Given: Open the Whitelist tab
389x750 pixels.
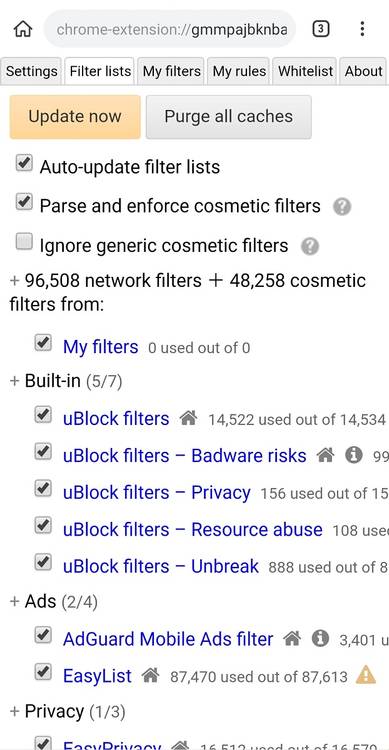Looking at the screenshot, I should [x=305, y=71].
